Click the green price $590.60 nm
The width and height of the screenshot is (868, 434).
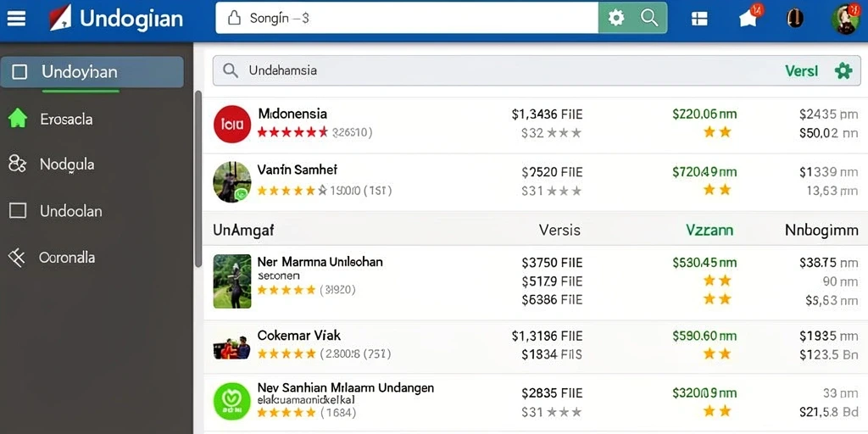[704, 336]
